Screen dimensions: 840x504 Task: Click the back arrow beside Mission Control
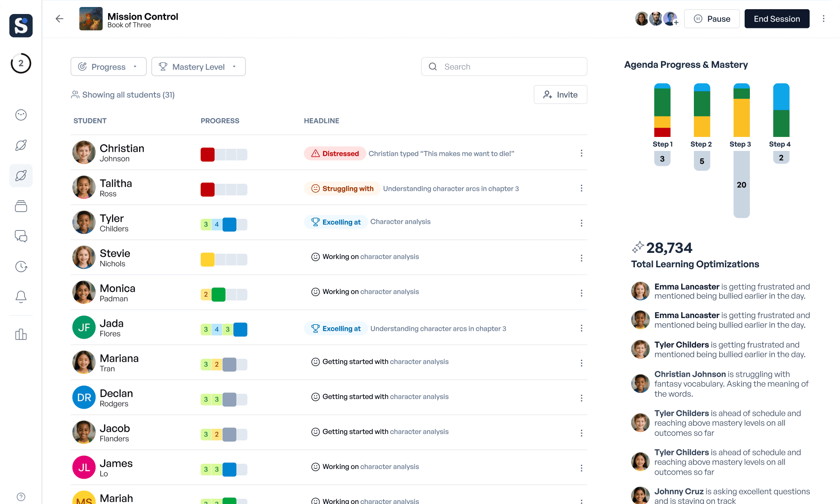point(59,19)
